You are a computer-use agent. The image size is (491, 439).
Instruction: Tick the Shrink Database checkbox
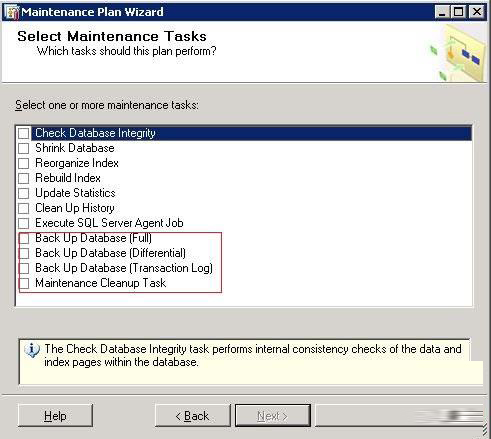pyautogui.click(x=24, y=148)
